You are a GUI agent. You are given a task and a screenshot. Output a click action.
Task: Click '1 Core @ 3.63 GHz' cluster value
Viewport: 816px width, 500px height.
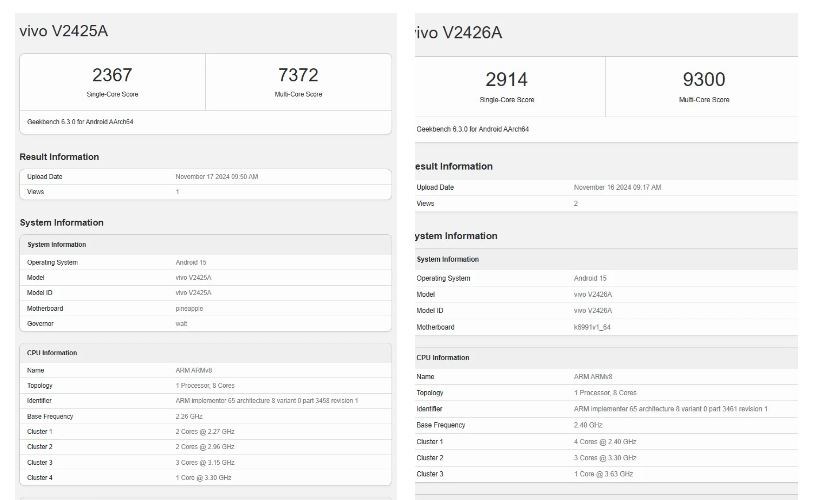(603, 474)
